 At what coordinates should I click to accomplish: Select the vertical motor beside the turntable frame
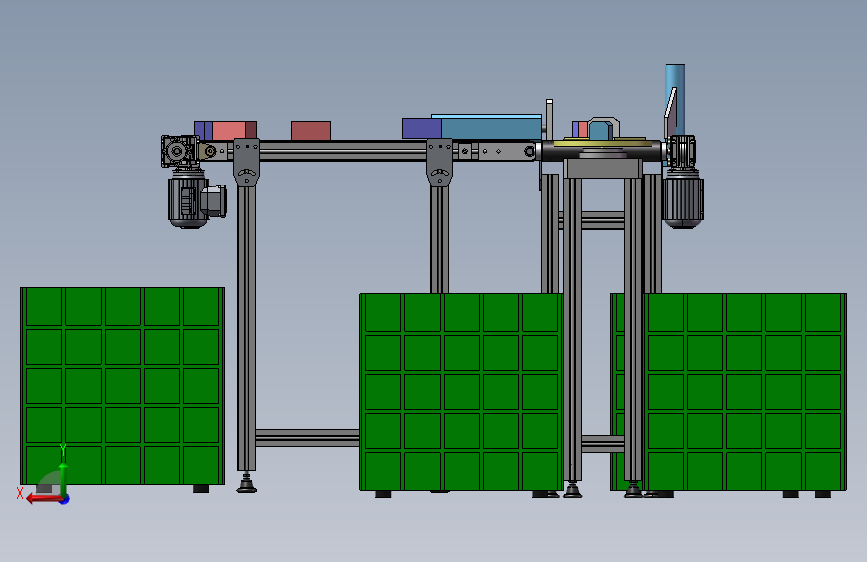click(x=683, y=197)
